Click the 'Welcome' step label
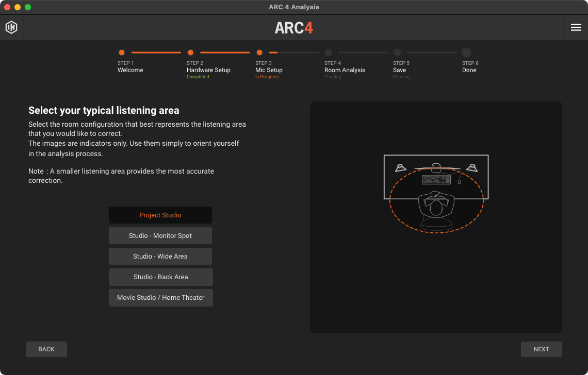The height and width of the screenshot is (375, 588). 130,70
